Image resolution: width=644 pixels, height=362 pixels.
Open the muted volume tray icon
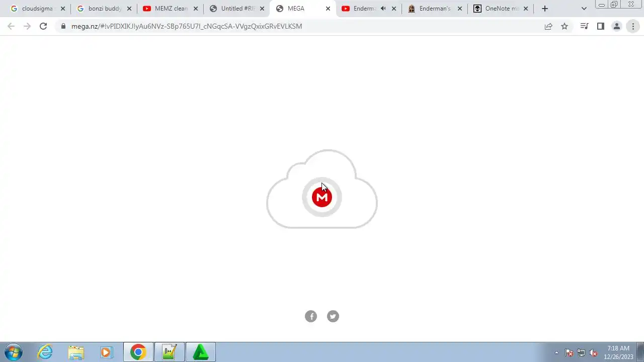point(593,352)
